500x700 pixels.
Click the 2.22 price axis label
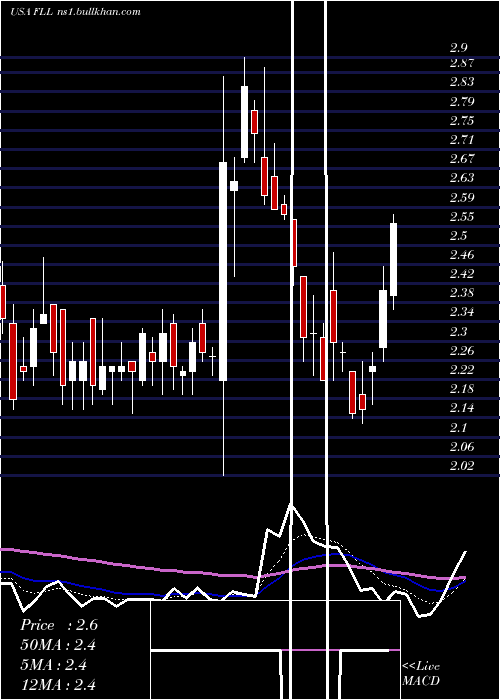point(462,370)
